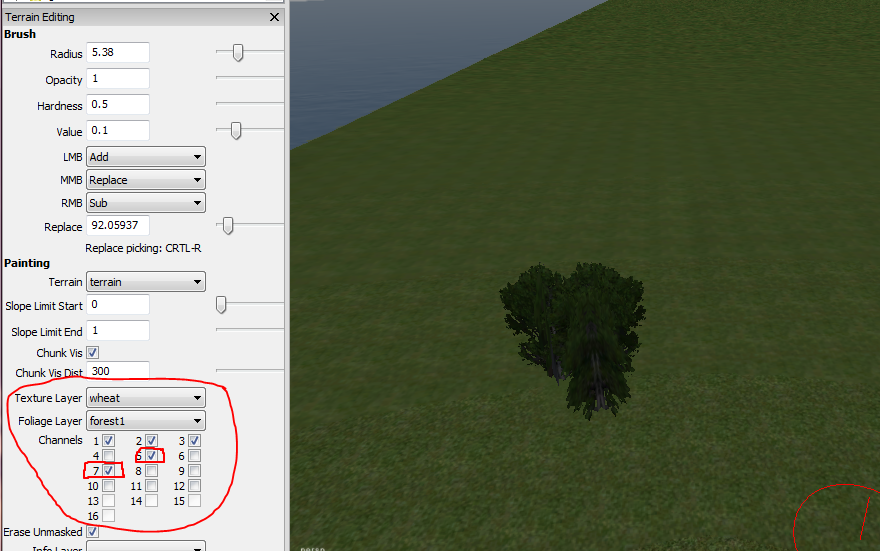Open the MMB Replace dropdown
Image resolution: width=880 pixels, height=551 pixels.
click(146, 180)
